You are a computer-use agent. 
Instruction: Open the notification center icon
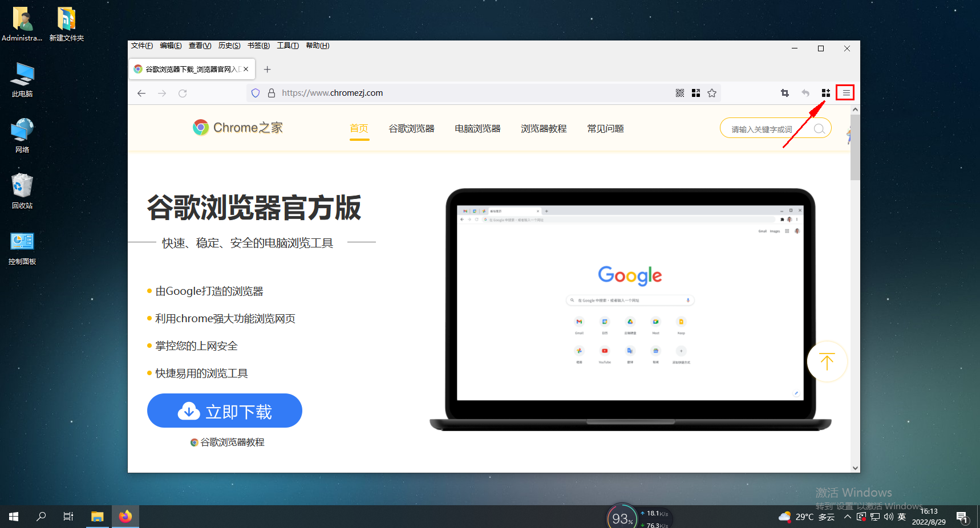962,517
